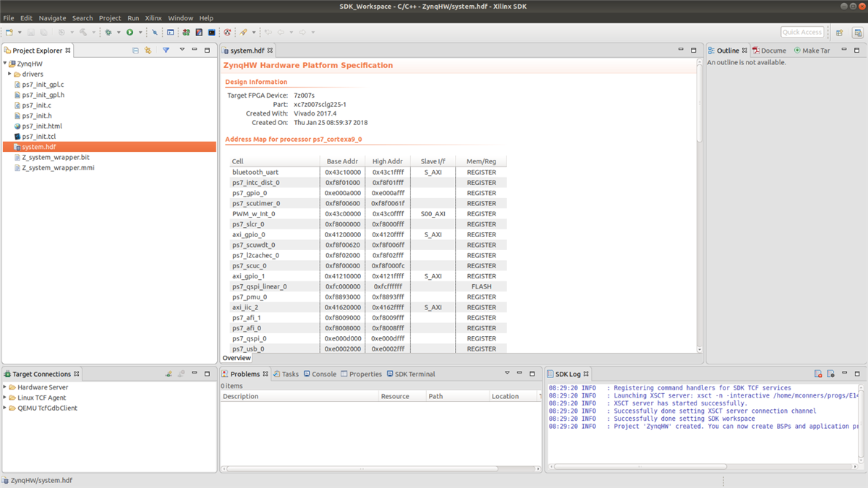
Task: Minimize the Project Explorer panel
Action: [195, 50]
